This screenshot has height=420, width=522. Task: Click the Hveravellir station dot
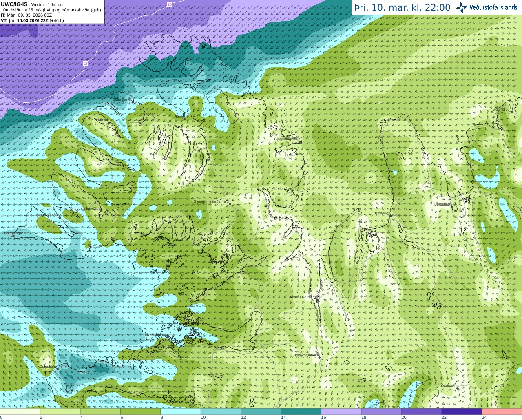(x=458, y=388)
